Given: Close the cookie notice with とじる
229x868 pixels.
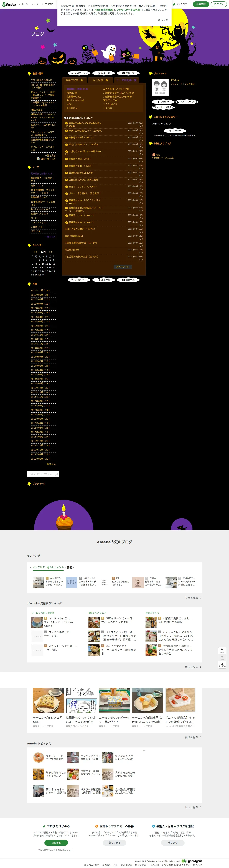Looking at the screenshot, I should (x=163, y=19).
